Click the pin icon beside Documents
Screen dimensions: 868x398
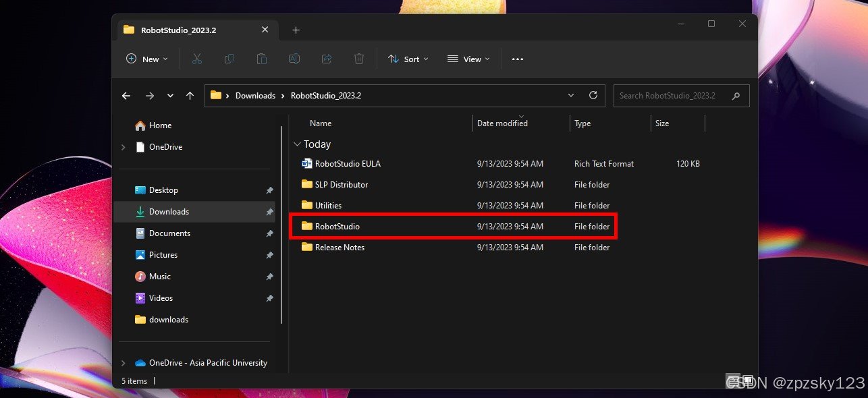pos(269,233)
